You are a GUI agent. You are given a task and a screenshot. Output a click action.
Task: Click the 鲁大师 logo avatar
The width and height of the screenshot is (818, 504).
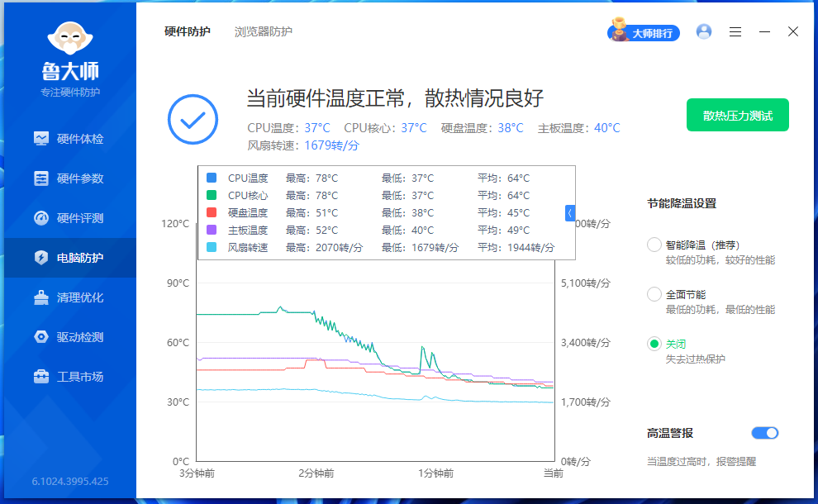pyautogui.click(x=70, y=36)
